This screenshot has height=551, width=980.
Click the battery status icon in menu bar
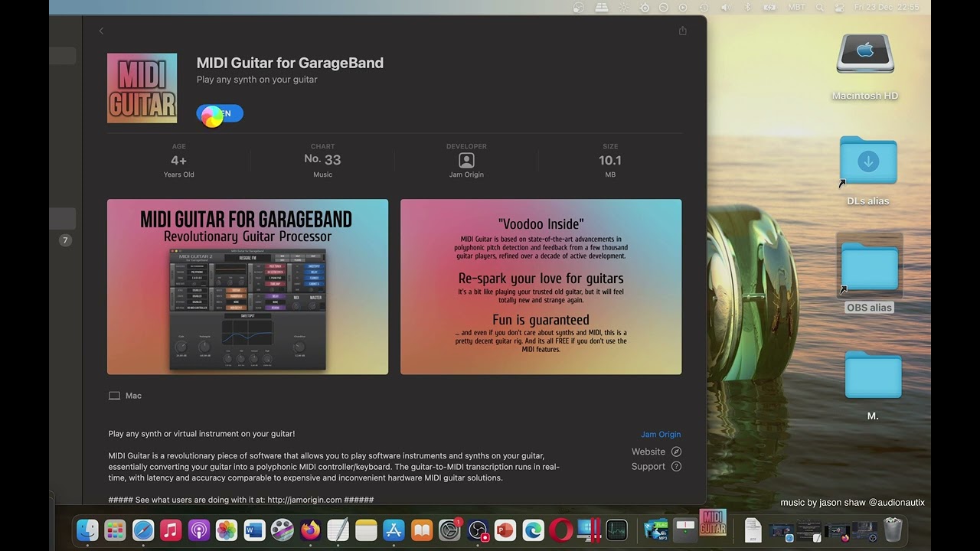click(769, 7)
